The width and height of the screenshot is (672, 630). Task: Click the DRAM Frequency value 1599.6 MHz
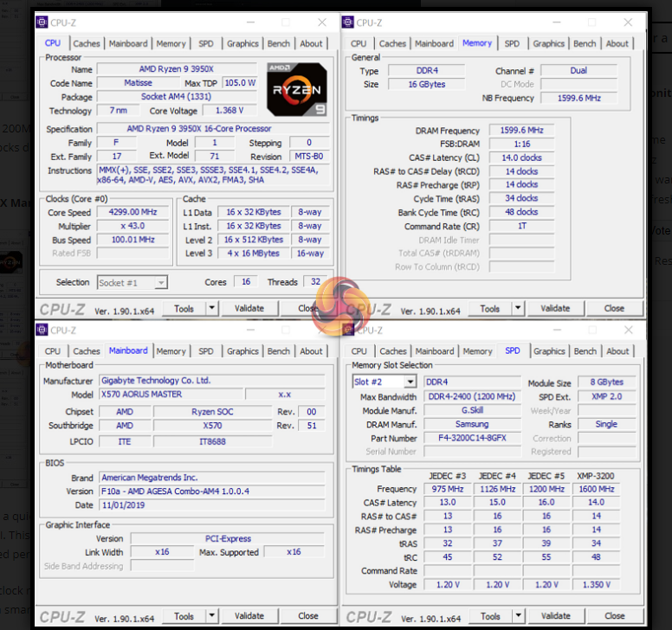[x=521, y=130]
